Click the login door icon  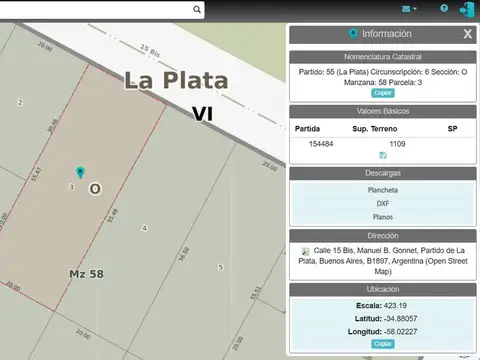(467, 9)
